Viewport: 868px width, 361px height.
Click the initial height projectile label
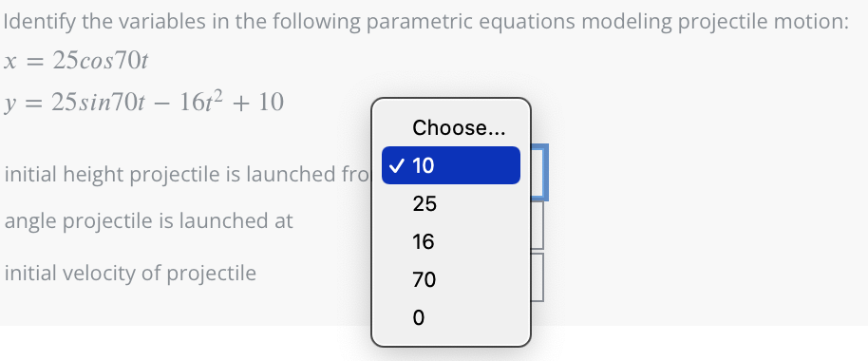pyautogui.click(x=185, y=175)
